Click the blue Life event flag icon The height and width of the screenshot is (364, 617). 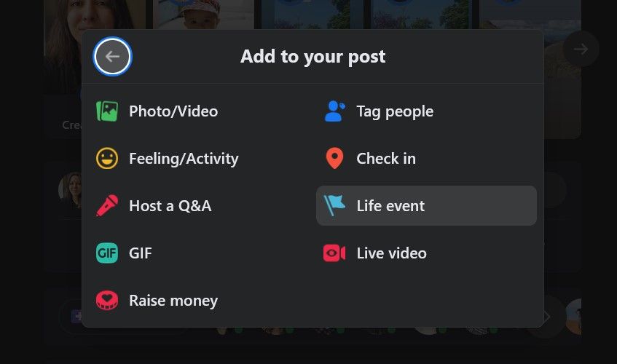pyautogui.click(x=334, y=205)
